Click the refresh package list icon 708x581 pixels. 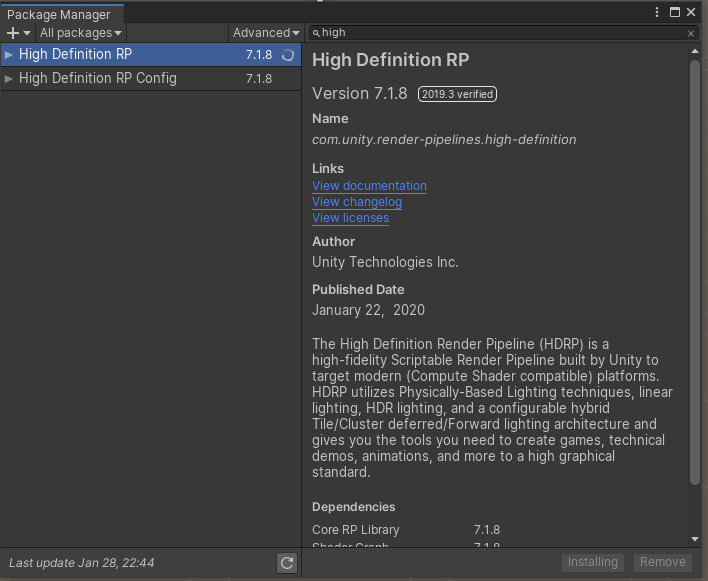click(287, 563)
